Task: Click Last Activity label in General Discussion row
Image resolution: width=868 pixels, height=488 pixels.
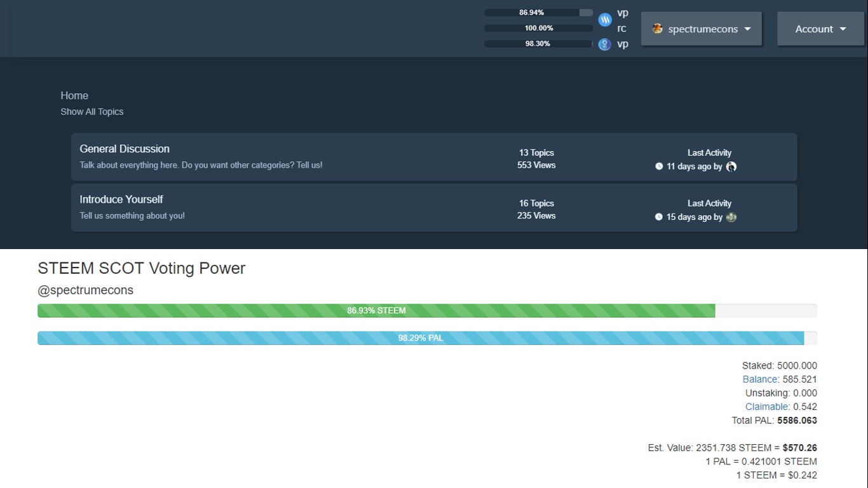Action: pos(709,152)
